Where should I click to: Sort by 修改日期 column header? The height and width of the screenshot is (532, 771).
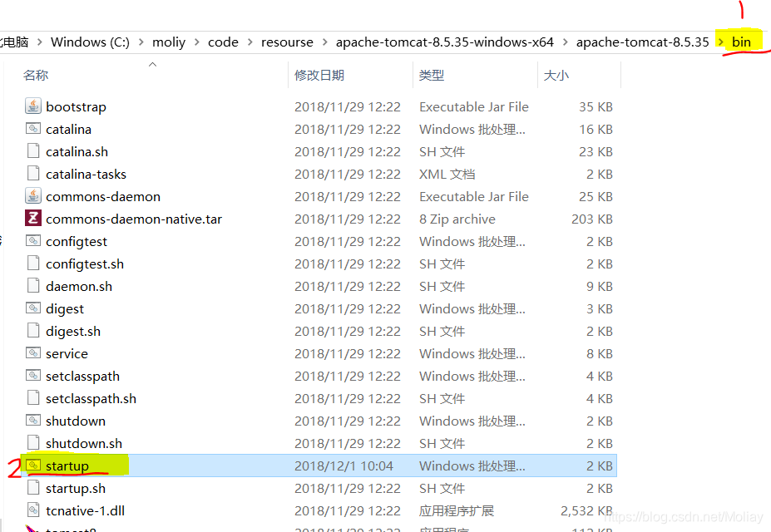(319, 75)
